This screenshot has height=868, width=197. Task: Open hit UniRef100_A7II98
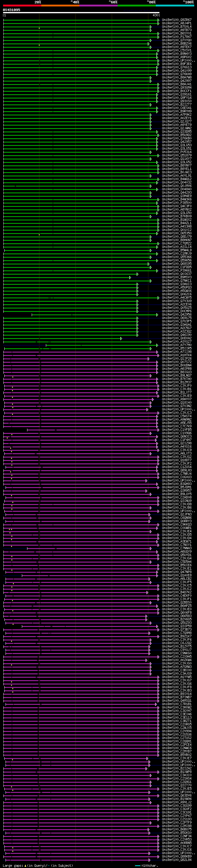(177, 352)
